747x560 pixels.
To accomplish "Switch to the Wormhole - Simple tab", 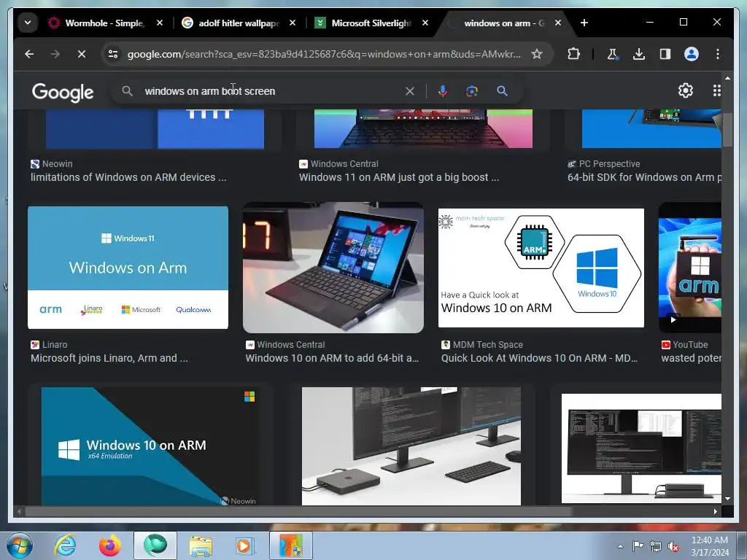I will coord(105,23).
